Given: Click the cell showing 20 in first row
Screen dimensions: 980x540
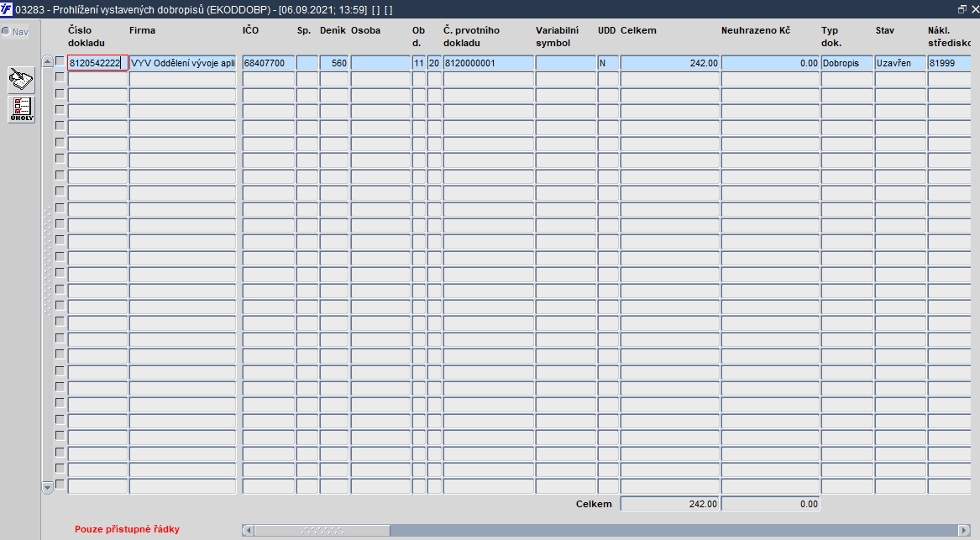Looking at the screenshot, I should tap(434, 62).
